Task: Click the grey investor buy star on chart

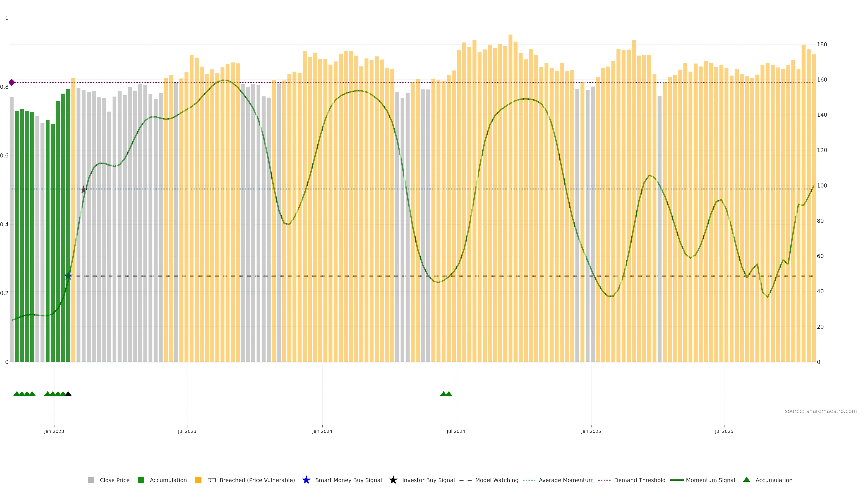Action: [x=84, y=190]
